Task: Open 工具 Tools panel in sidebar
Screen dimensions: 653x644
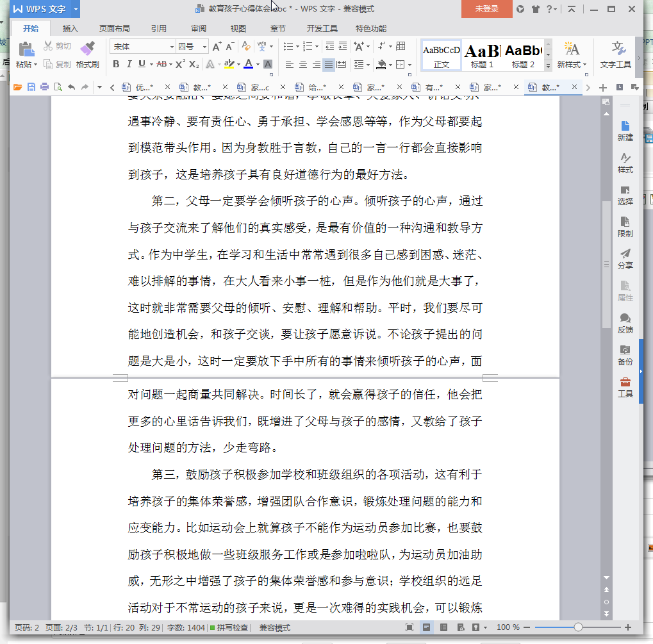Action: pyautogui.click(x=625, y=388)
